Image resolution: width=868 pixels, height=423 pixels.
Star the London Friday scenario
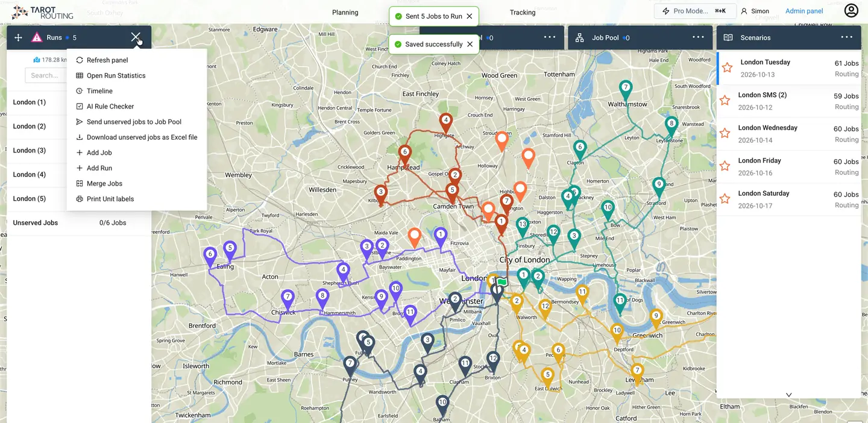pos(725,166)
